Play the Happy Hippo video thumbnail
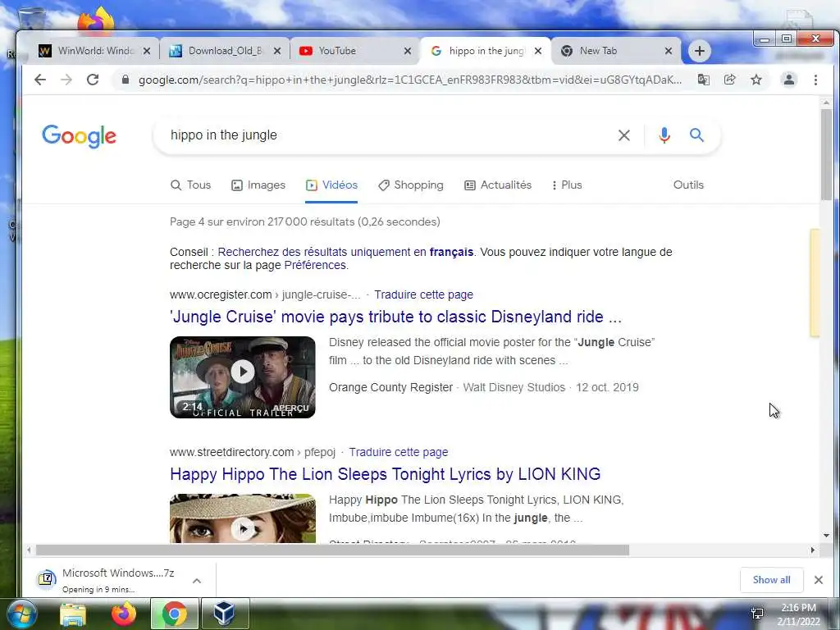This screenshot has height=630, width=840. point(243,518)
